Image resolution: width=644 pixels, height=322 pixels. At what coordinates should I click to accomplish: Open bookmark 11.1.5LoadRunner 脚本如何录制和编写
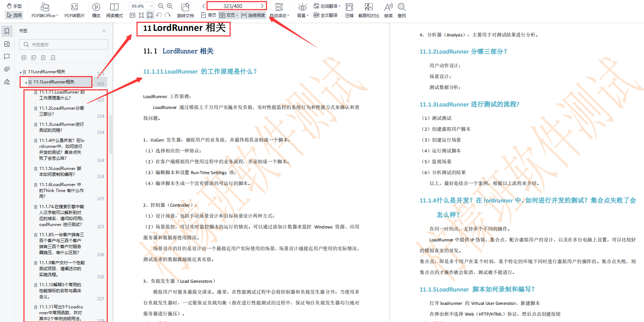[x=60, y=171]
